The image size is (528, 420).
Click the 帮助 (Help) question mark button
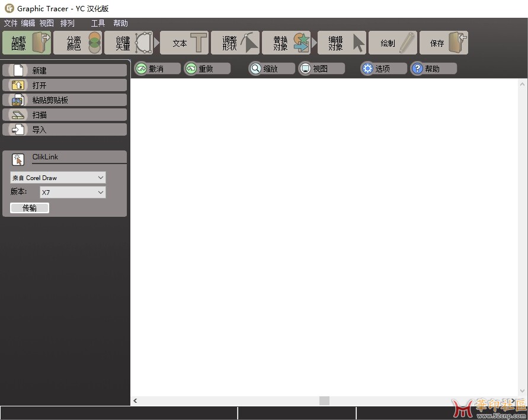(434, 69)
